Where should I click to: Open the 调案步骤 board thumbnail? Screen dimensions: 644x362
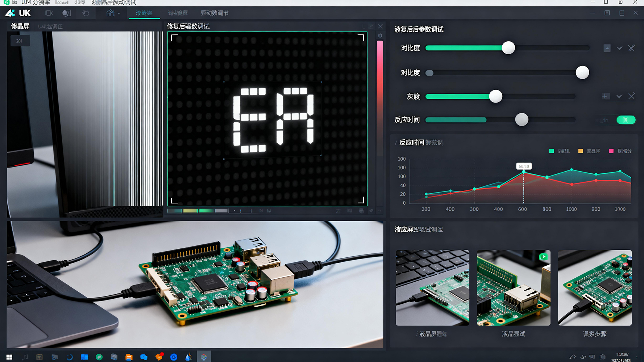click(595, 288)
